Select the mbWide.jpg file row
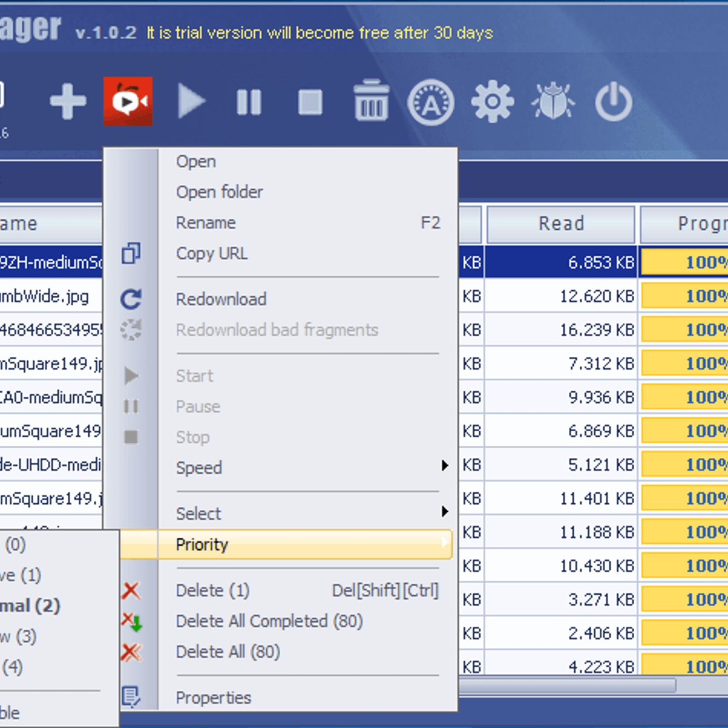This screenshot has height=728, width=728. (x=51, y=296)
